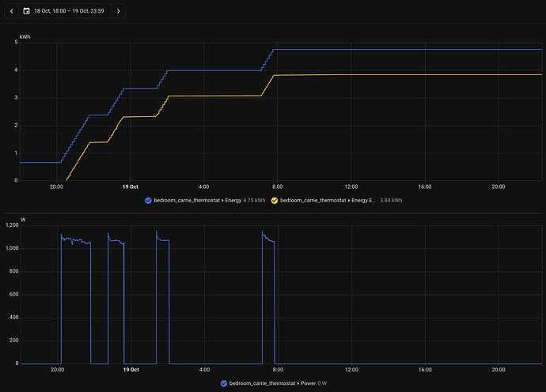This screenshot has height=392, width=546.
Task: Click the '4.75 kWh' legend value
Action: pos(254,201)
